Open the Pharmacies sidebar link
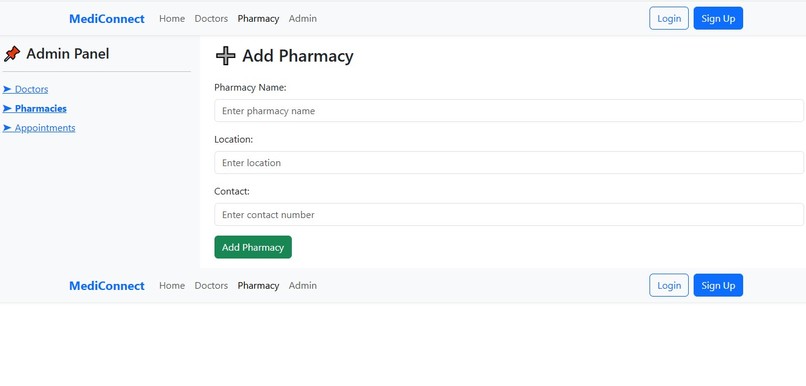 tap(35, 108)
